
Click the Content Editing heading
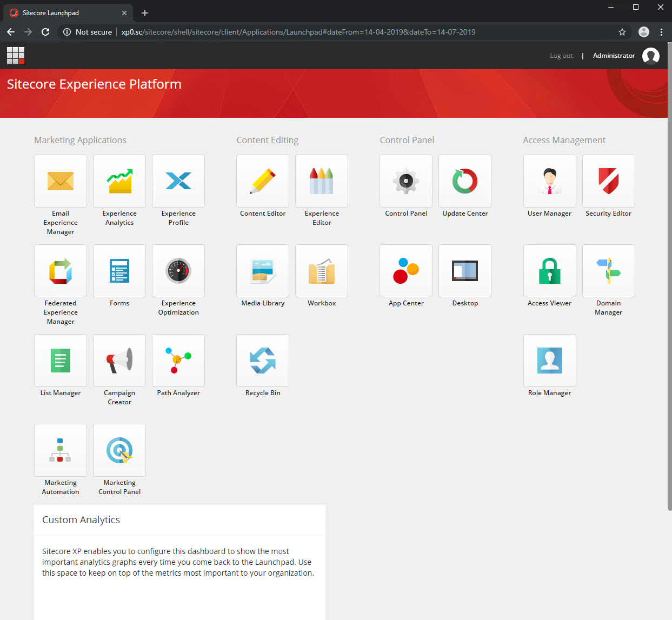[x=267, y=140]
